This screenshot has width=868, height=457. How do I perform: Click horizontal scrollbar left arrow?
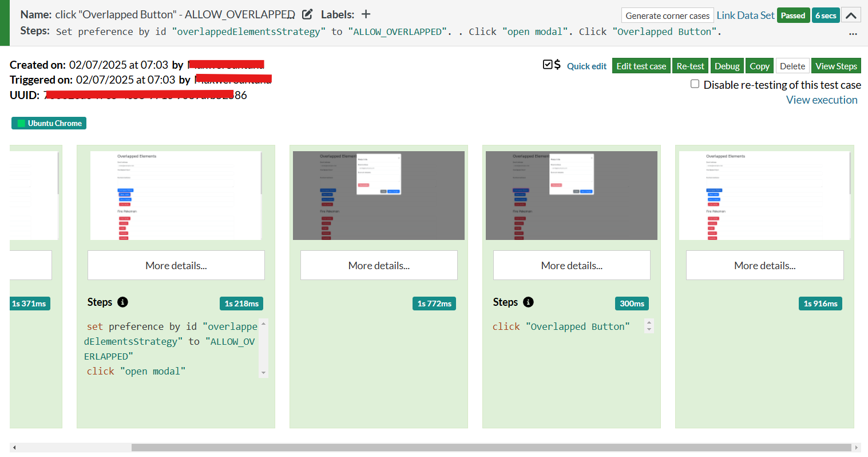point(14,448)
